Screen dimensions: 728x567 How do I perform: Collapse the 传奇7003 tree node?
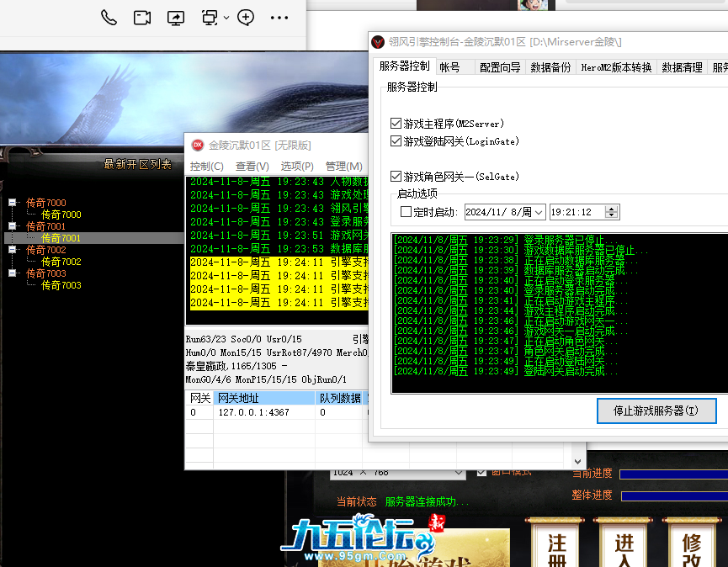pyautogui.click(x=13, y=273)
